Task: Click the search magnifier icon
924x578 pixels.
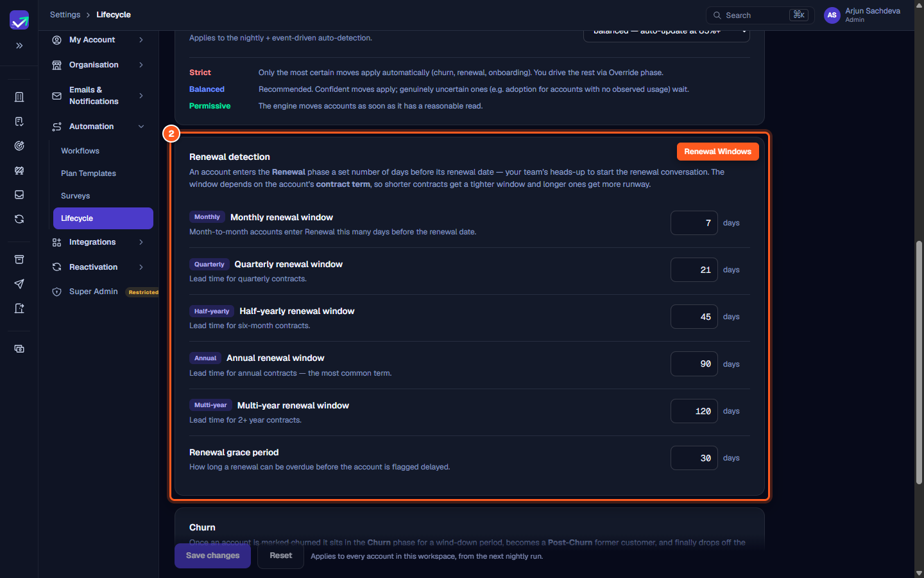Action: [x=717, y=15]
